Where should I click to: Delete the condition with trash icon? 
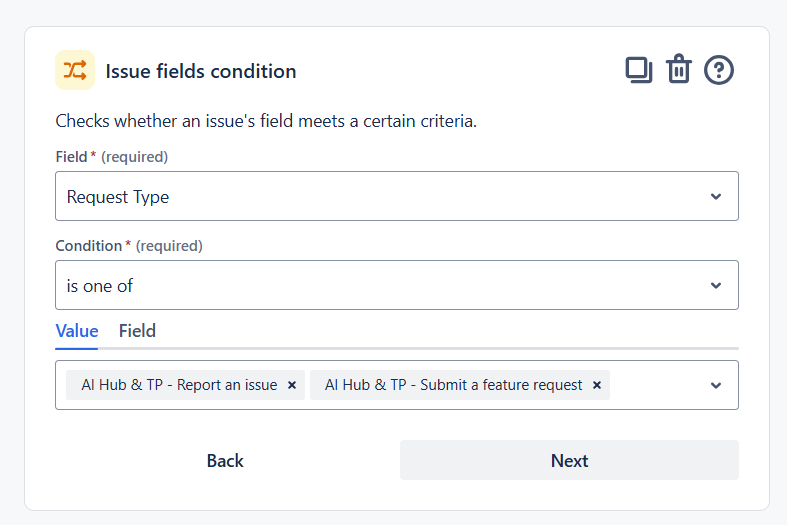pyautogui.click(x=679, y=68)
